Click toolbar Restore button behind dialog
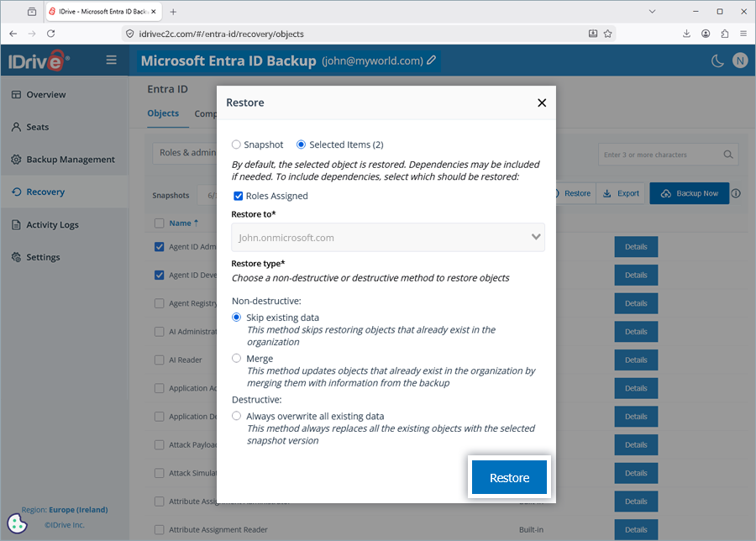The width and height of the screenshot is (756, 541). coord(576,193)
